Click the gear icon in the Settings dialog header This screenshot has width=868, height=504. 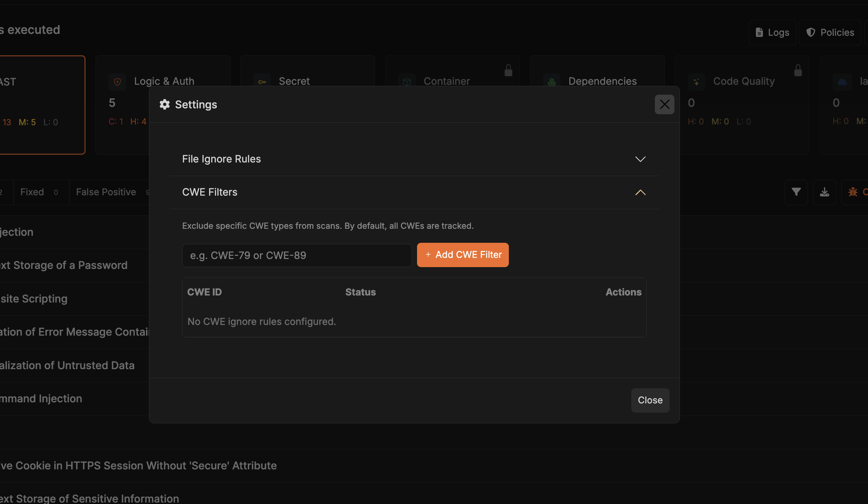coord(164,104)
